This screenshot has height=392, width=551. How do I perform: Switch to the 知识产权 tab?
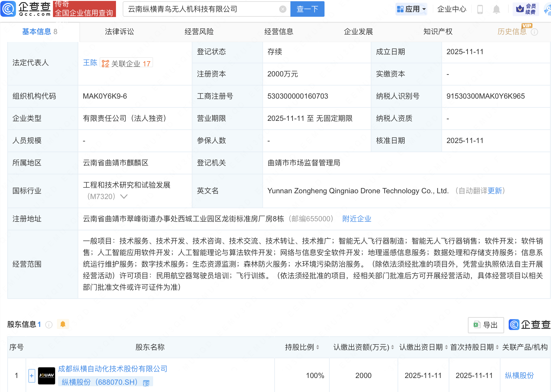pos(437,32)
